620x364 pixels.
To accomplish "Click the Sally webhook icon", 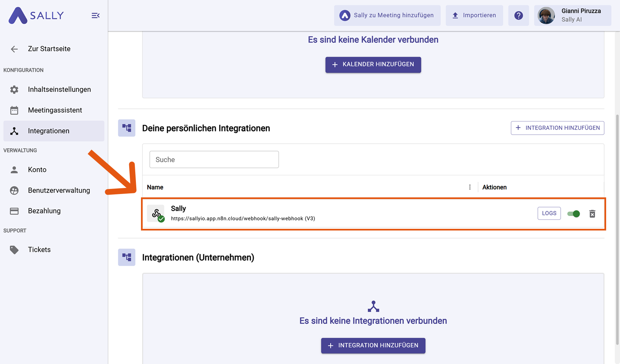I will (156, 213).
